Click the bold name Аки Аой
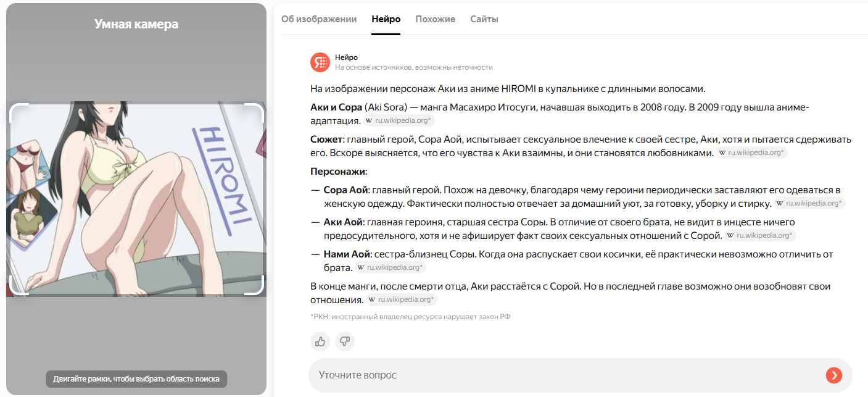The width and height of the screenshot is (868, 397). click(343, 222)
